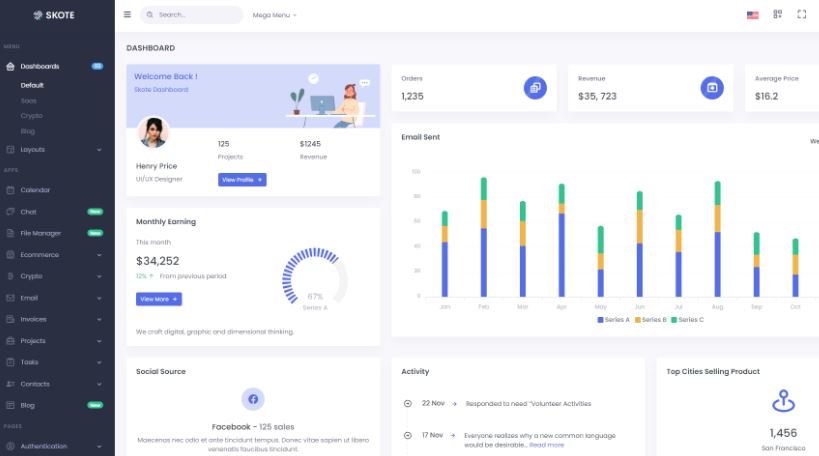Click the Orders card copy icon
This screenshot has width=819, height=456.
click(535, 88)
